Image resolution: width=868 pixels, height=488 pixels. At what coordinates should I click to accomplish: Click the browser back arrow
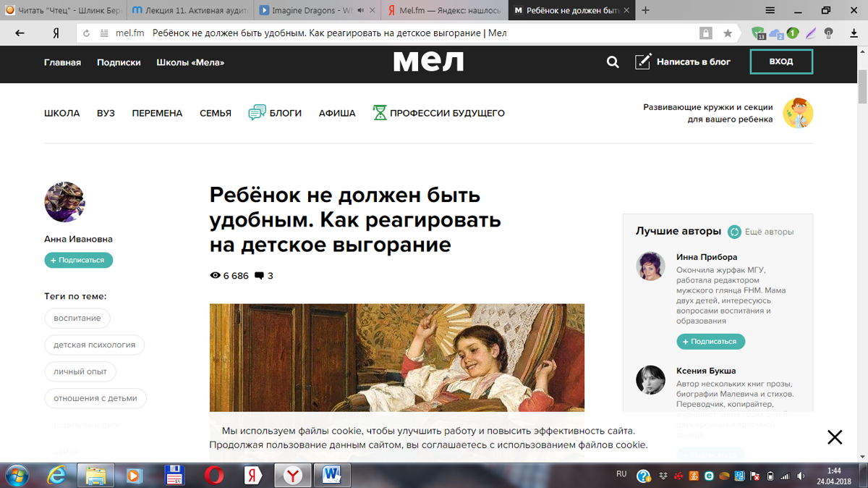pos(20,33)
